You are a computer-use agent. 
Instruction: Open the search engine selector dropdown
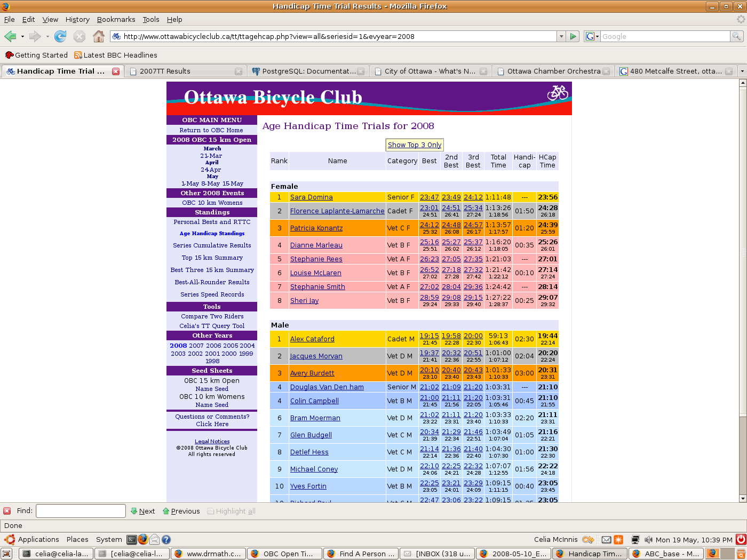tap(592, 36)
